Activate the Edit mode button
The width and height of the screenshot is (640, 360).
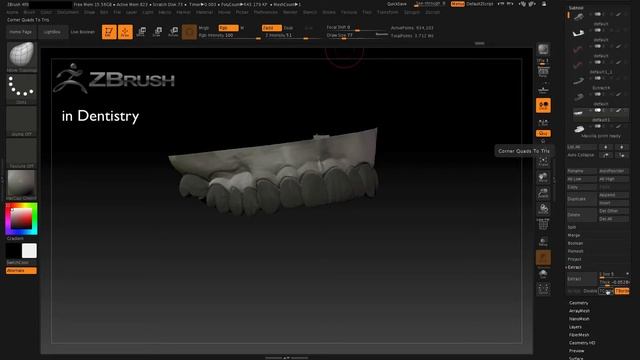tap(109, 32)
